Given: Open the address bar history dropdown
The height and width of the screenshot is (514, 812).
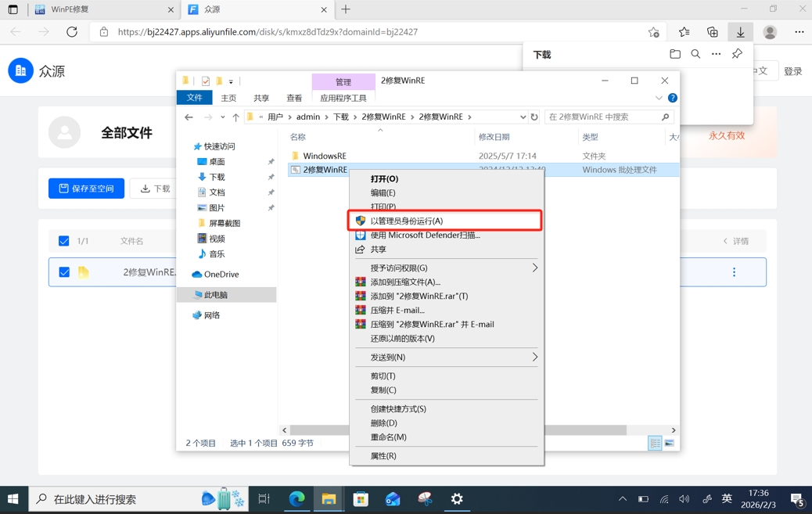Looking at the screenshot, I should pos(523,117).
